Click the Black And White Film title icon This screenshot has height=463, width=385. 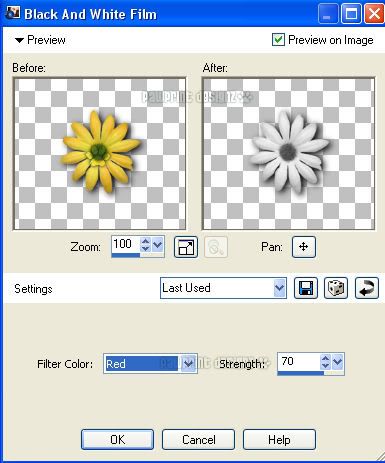click(13, 13)
